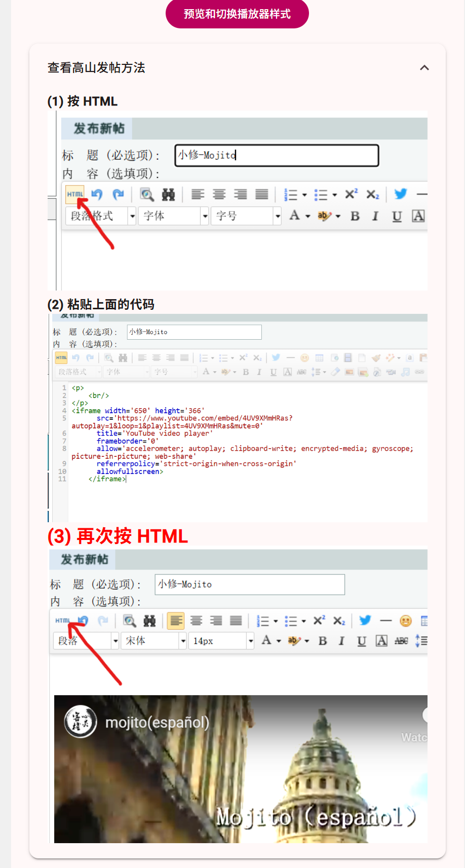The height and width of the screenshot is (868, 465).
Task: Click the superscript icon in step 1 toolbar
Action: point(351,194)
